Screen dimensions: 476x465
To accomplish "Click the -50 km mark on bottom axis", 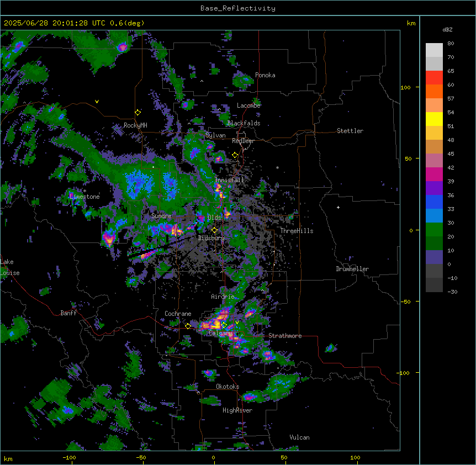I will pyautogui.click(x=141, y=457).
